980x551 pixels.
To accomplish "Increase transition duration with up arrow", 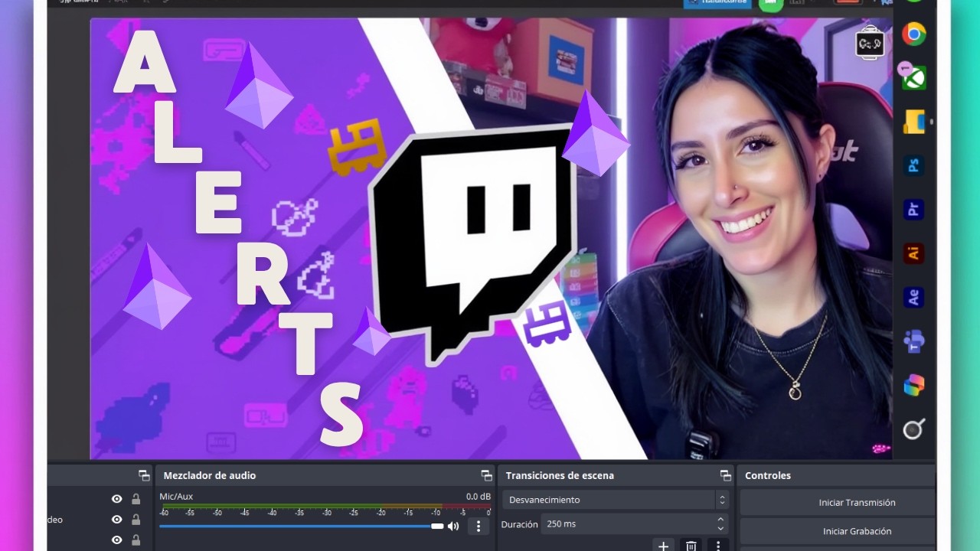I will pos(720,520).
